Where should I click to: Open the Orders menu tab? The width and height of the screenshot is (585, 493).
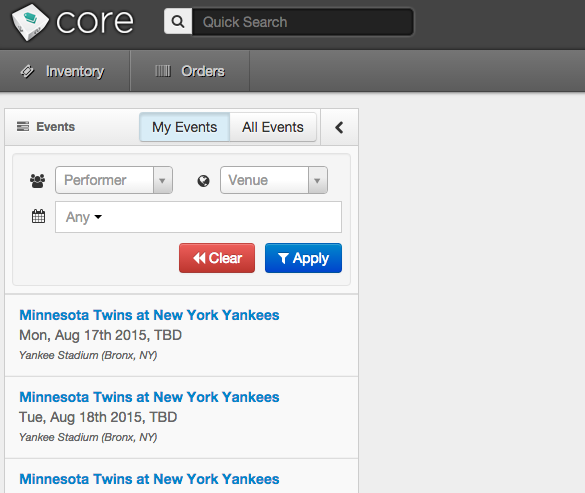[190, 71]
